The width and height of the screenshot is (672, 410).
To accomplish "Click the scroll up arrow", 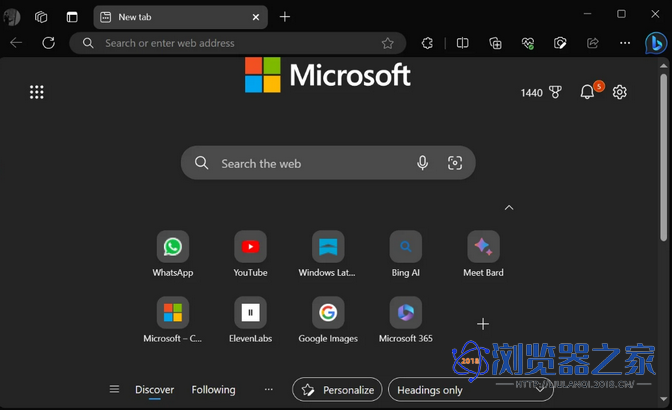I will tap(663, 66).
